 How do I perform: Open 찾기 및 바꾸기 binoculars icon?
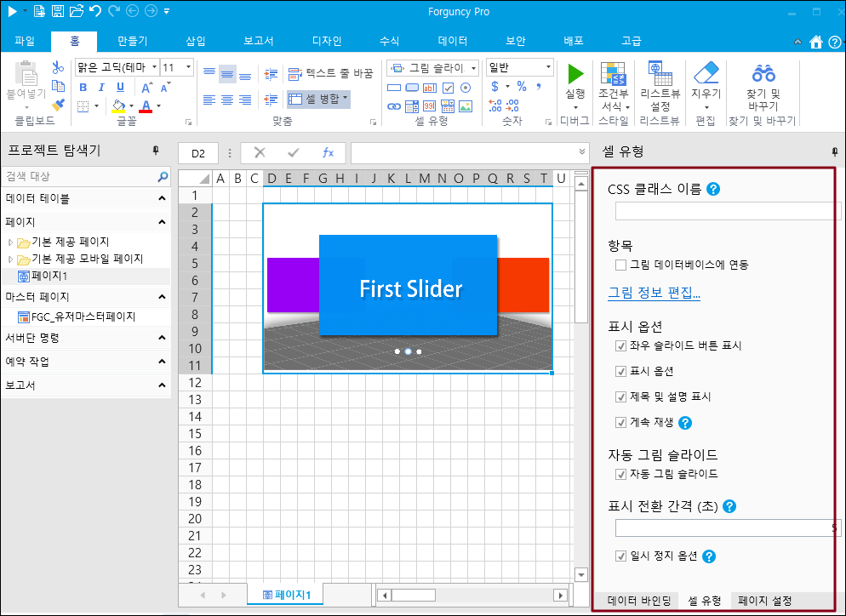coord(763,73)
